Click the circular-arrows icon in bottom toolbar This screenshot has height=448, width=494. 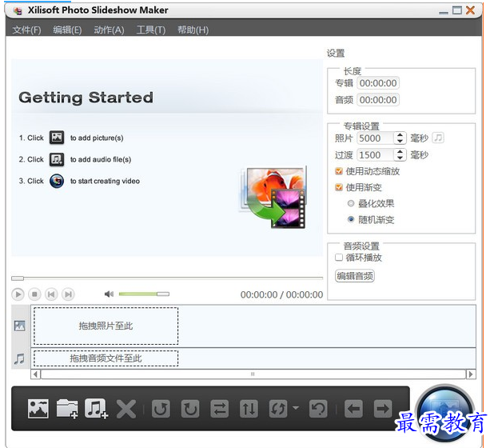(x=278, y=409)
